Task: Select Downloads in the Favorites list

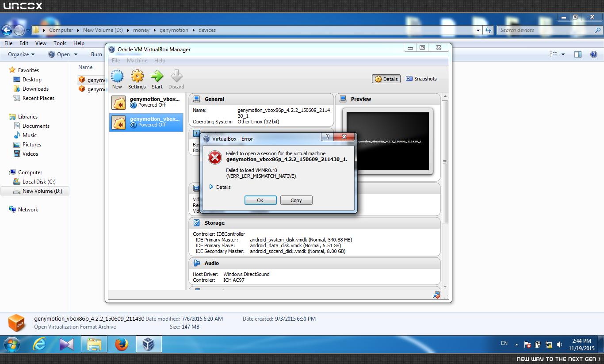Action: tap(35, 89)
